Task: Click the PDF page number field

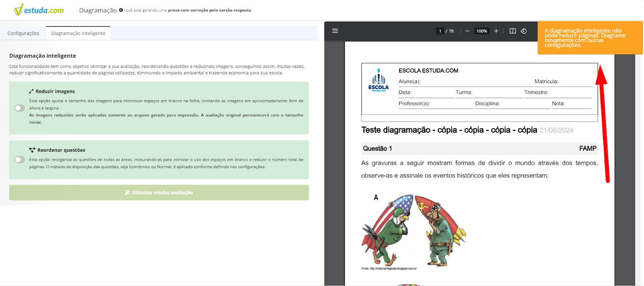Action: coord(440,31)
